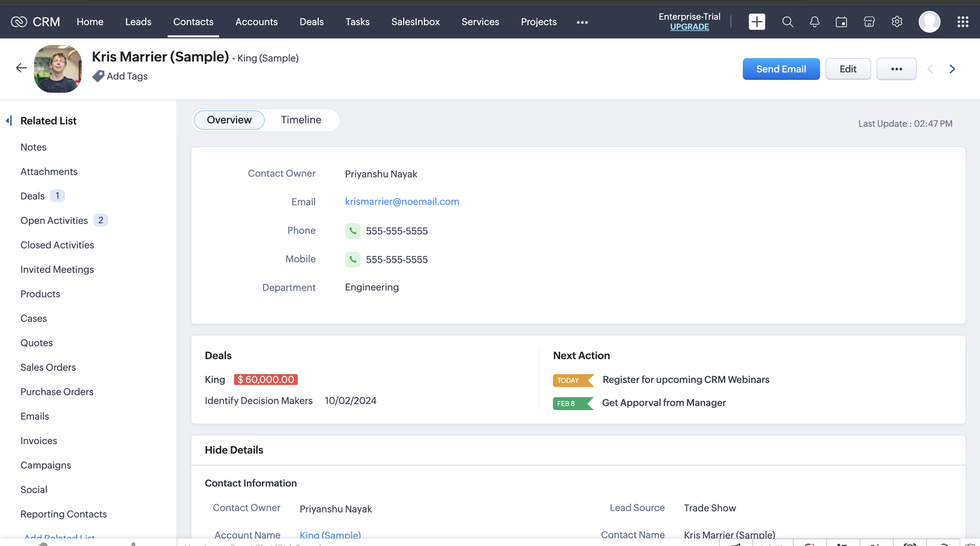
Task: Switch to the Timeline tab
Action: point(301,120)
